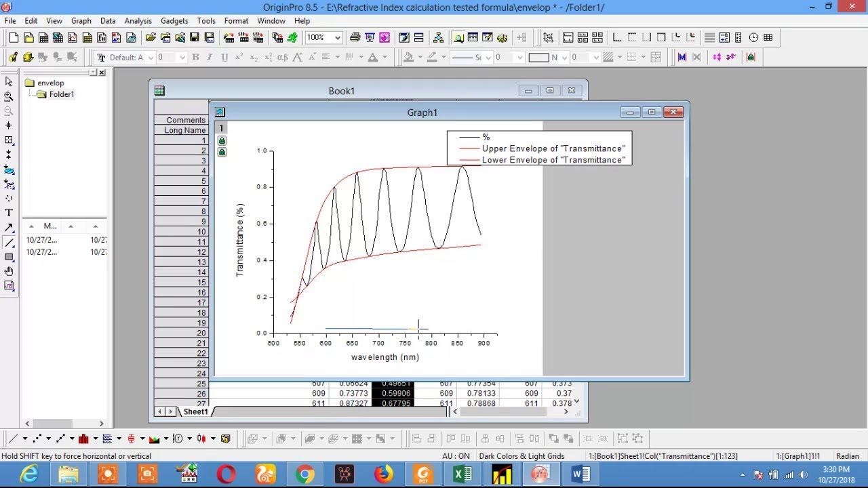This screenshot has height=488, width=868.
Task: Toggle subscript formatting
Action: pyautogui.click(x=254, y=58)
